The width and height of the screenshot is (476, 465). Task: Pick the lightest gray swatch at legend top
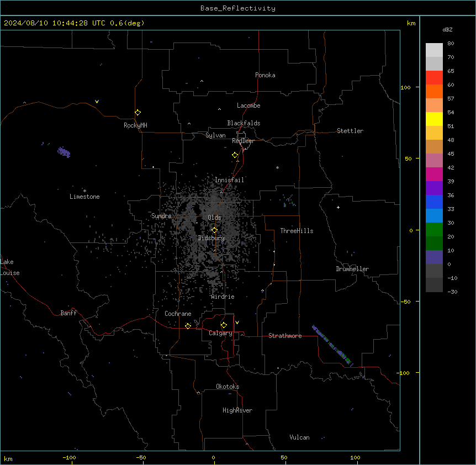[x=434, y=50]
